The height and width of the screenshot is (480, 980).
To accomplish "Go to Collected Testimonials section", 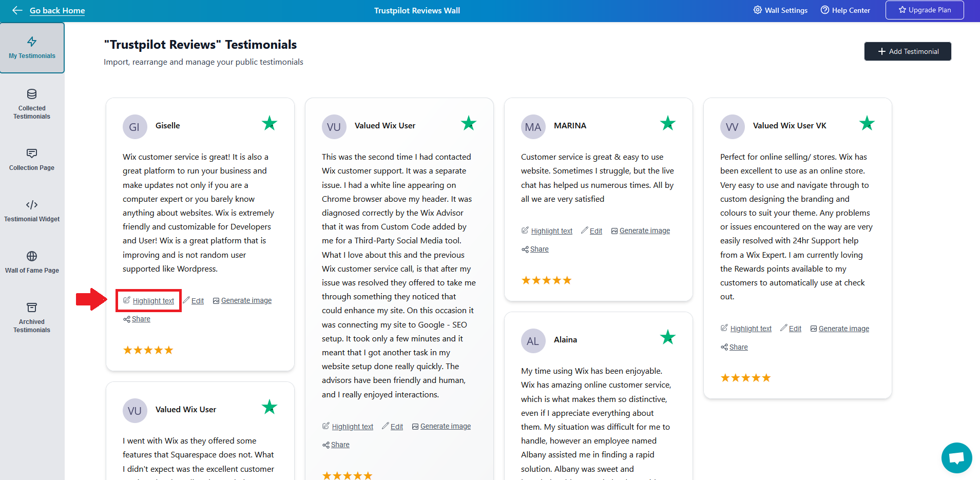I will tap(32, 104).
